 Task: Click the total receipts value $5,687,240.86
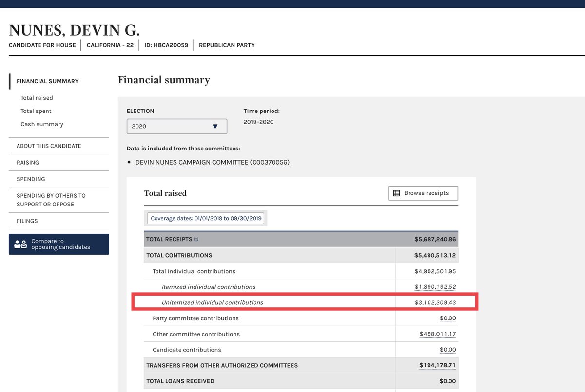pyautogui.click(x=435, y=239)
